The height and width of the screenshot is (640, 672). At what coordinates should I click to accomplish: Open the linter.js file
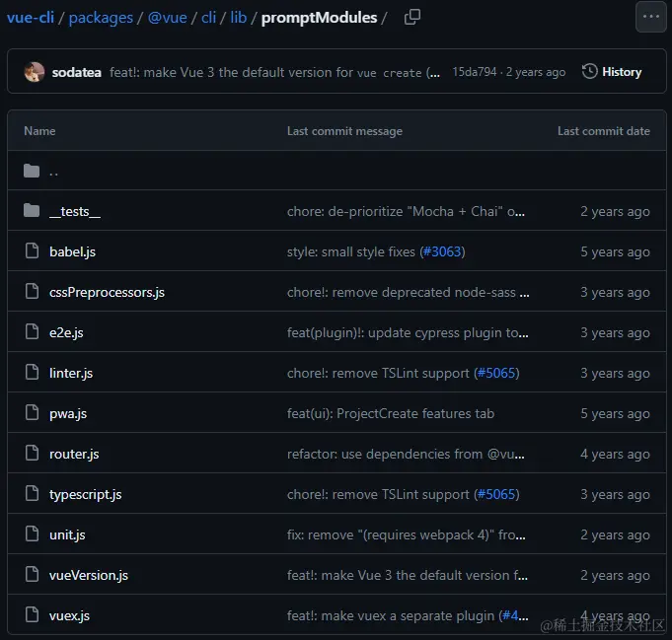(x=71, y=373)
